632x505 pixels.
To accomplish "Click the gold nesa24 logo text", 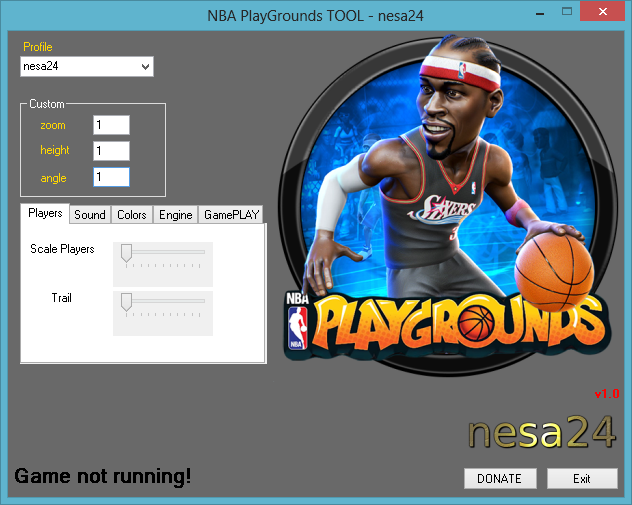I will [542, 432].
